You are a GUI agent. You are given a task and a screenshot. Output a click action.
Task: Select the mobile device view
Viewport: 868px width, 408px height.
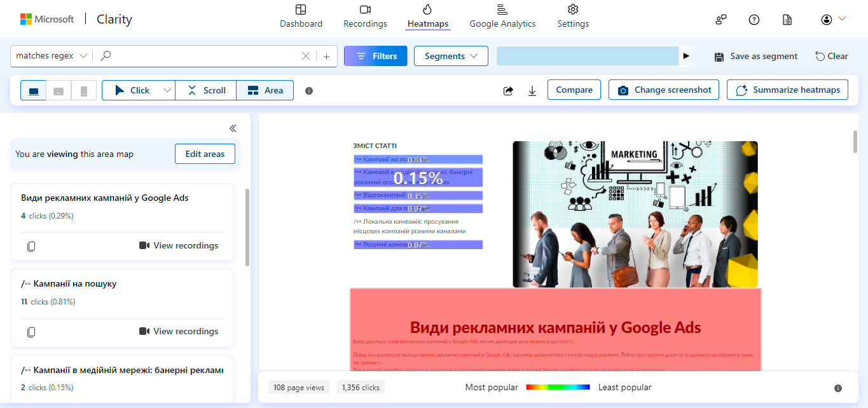tap(83, 90)
